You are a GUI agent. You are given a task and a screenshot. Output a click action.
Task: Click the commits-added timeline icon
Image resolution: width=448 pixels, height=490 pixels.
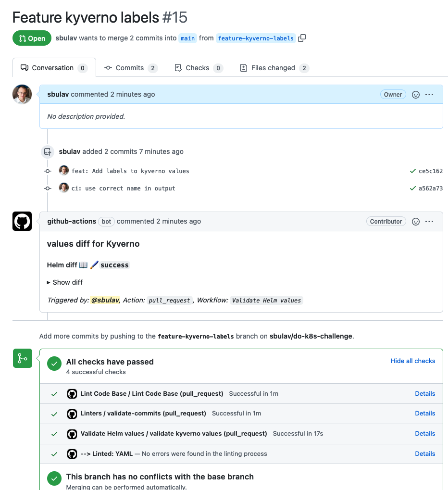click(48, 152)
